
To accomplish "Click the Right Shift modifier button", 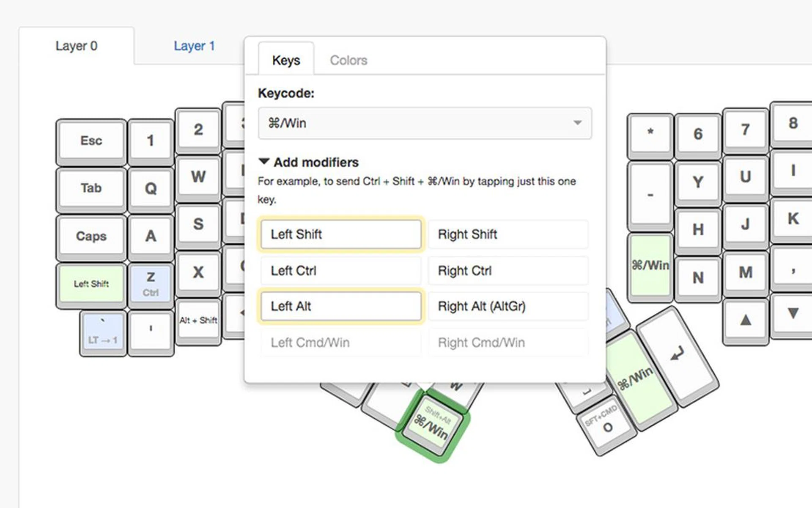I will pyautogui.click(x=507, y=234).
